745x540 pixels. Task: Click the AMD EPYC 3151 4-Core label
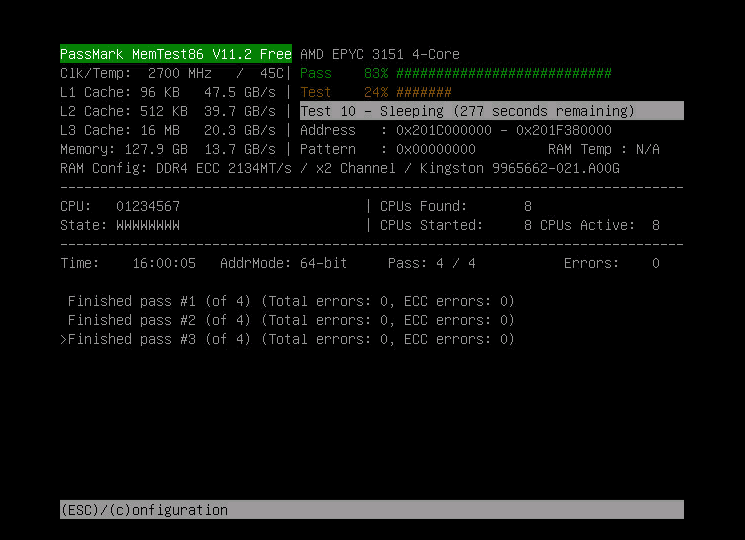tap(380, 54)
